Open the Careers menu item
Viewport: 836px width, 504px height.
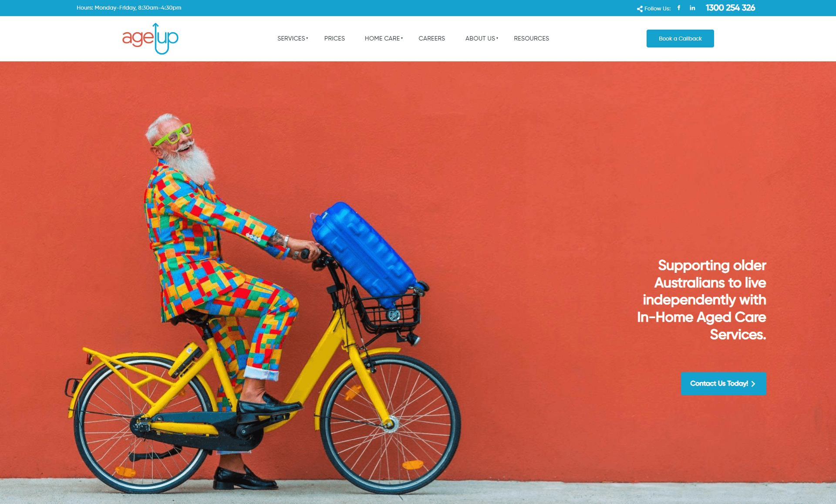(431, 38)
